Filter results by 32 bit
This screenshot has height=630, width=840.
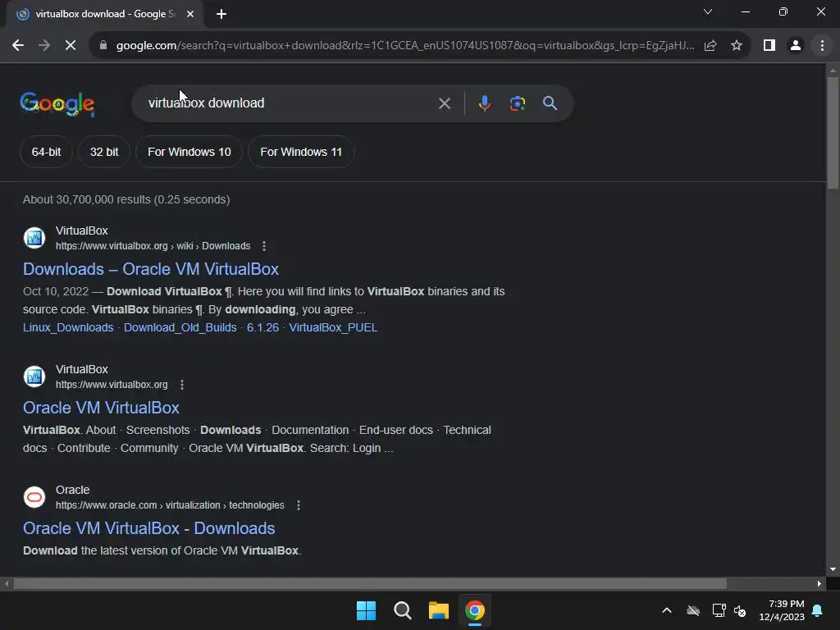coord(104,152)
